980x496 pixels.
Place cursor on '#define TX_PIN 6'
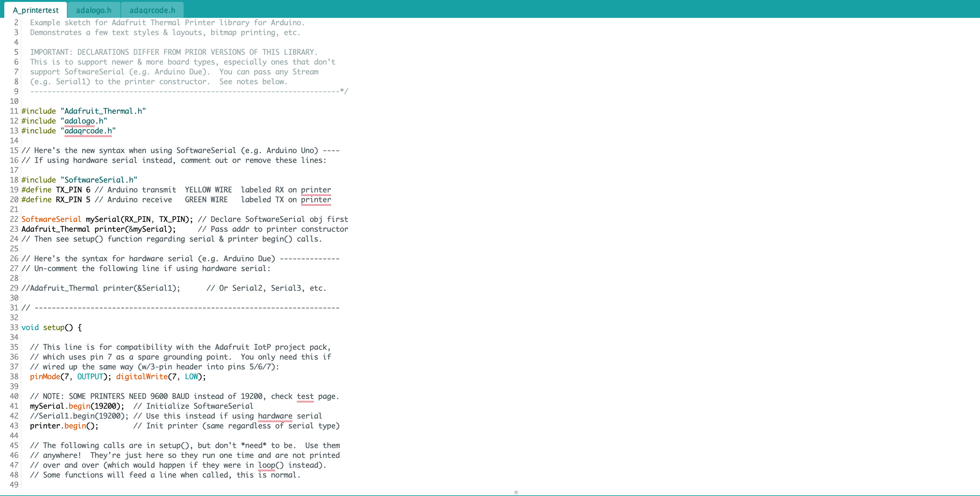click(56, 190)
